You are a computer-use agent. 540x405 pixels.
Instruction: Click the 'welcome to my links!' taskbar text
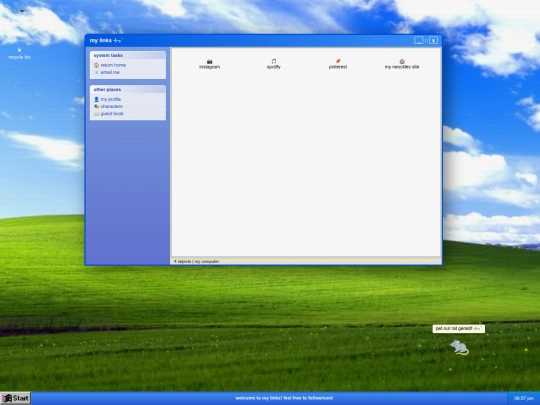click(x=284, y=398)
